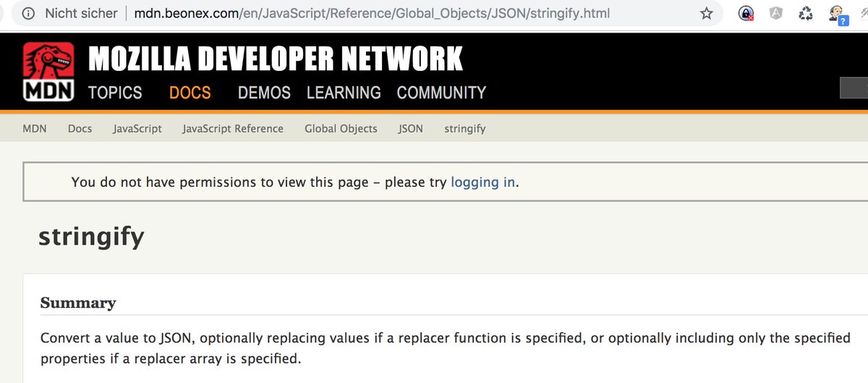Go to JavaScript Reference breadcrumb

pyautogui.click(x=233, y=128)
